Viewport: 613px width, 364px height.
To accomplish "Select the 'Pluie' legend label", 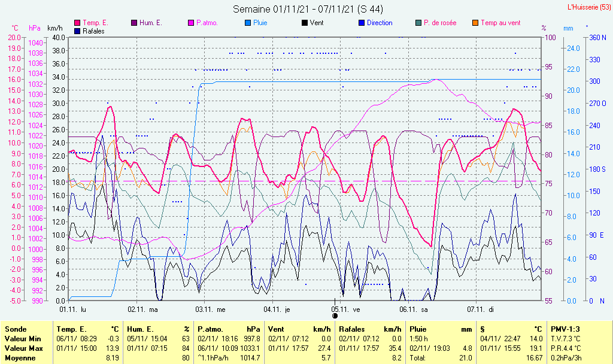I will tap(260, 23).
